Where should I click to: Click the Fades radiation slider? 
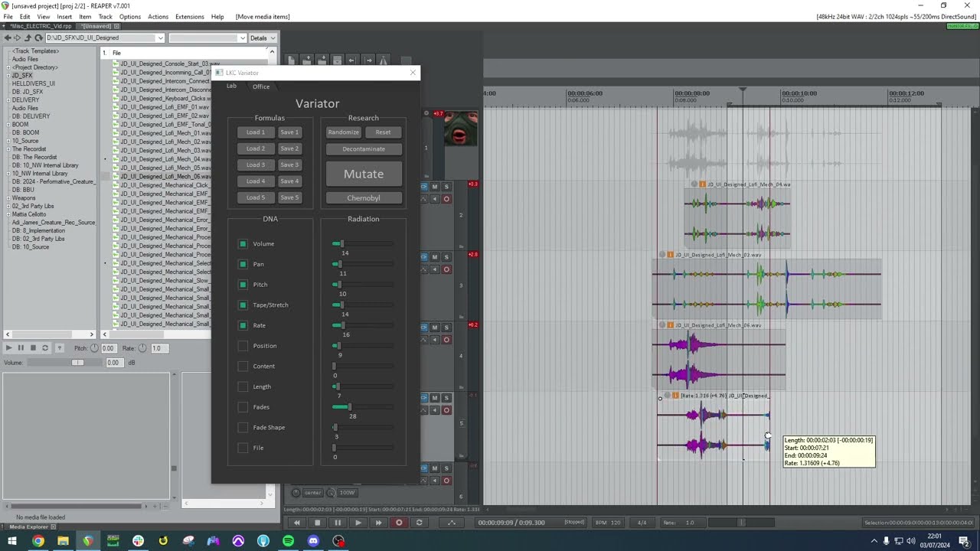pyautogui.click(x=363, y=407)
